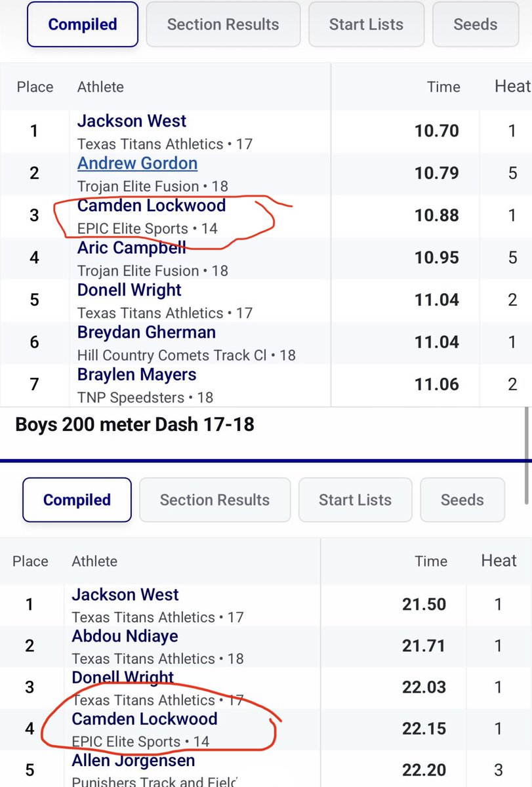This screenshot has width=532, height=787.
Task: View Start Lists for the 200 meter Dash
Action: [x=355, y=500]
